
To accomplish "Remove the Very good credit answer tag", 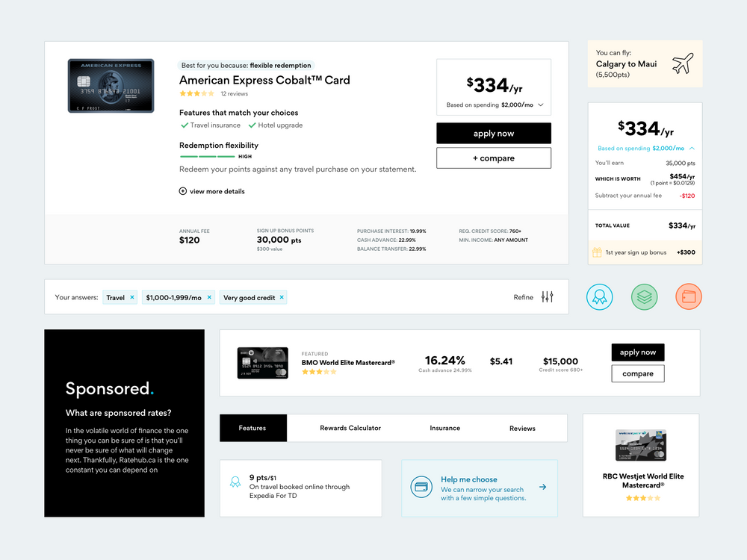I will point(282,297).
